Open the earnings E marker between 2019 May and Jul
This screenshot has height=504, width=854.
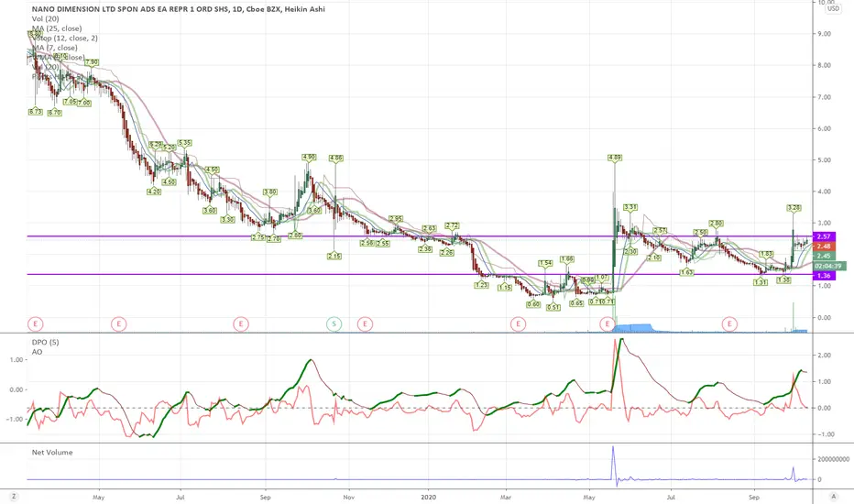pyautogui.click(x=119, y=324)
